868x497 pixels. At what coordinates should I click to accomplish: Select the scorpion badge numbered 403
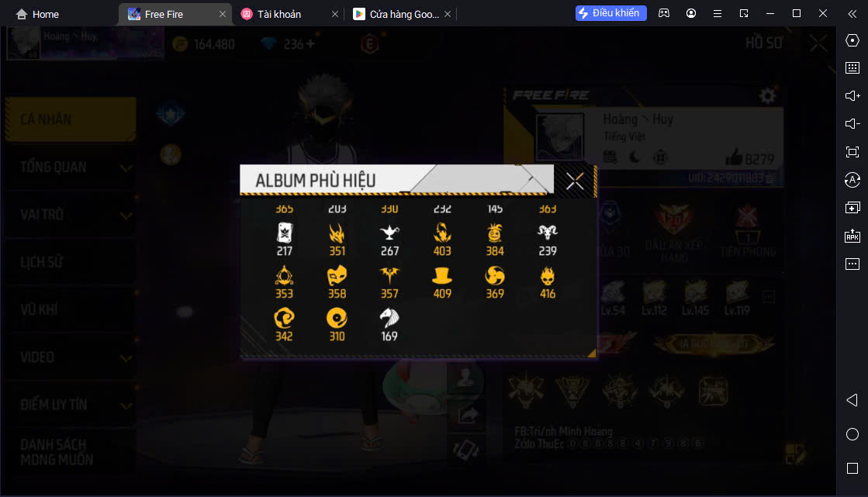pyautogui.click(x=441, y=240)
